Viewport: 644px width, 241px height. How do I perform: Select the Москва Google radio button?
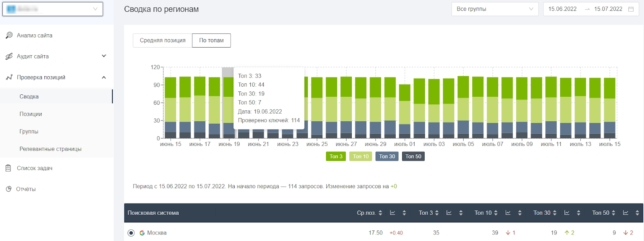coord(131,233)
